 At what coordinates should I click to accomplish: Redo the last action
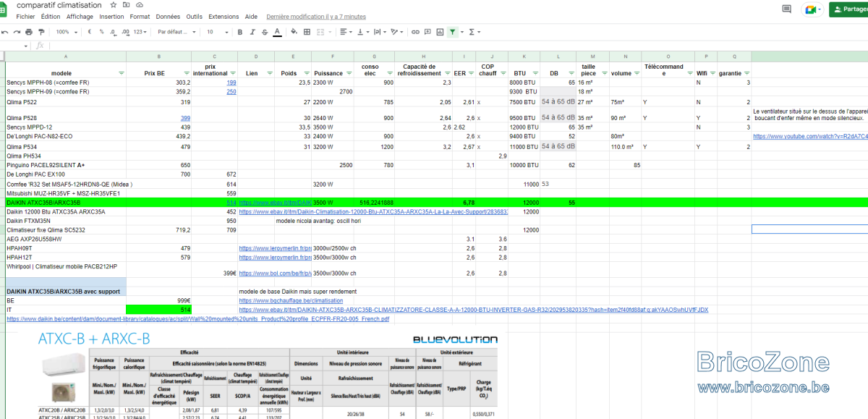coord(17,32)
